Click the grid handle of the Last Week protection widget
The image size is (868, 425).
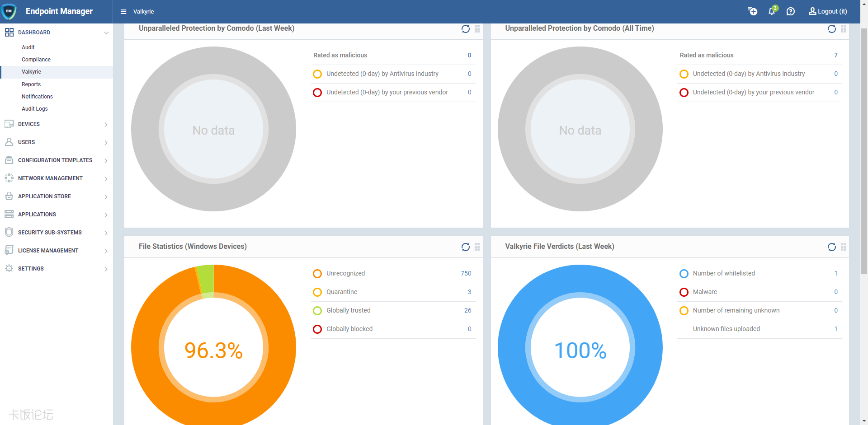pyautogui.click(x=477, y=29)
